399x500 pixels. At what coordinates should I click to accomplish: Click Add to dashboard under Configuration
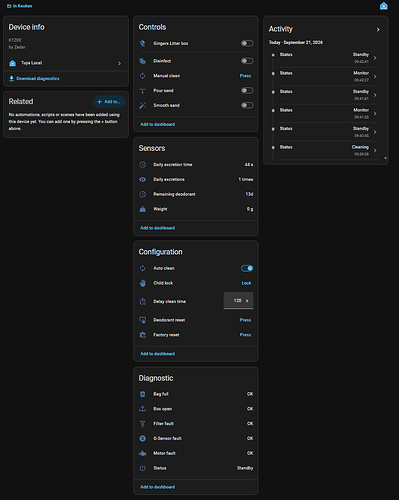157,354
